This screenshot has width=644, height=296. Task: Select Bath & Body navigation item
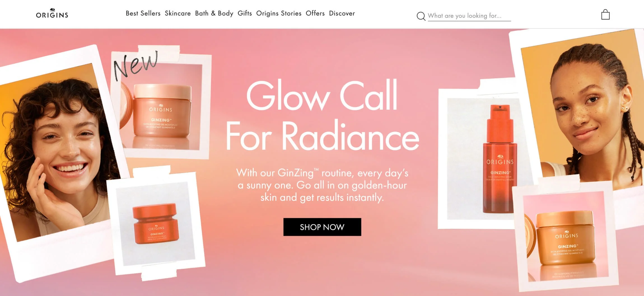(214, 13)
